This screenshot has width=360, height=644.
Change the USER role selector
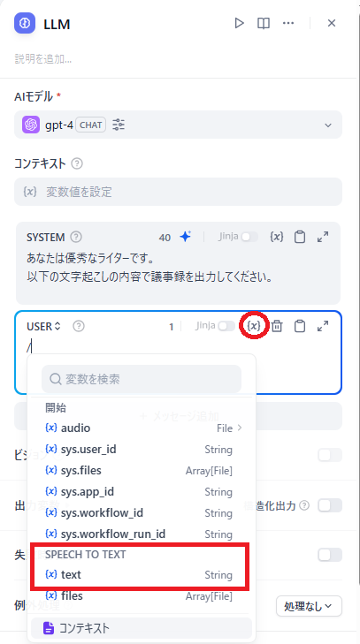click(x=43, y=327)
